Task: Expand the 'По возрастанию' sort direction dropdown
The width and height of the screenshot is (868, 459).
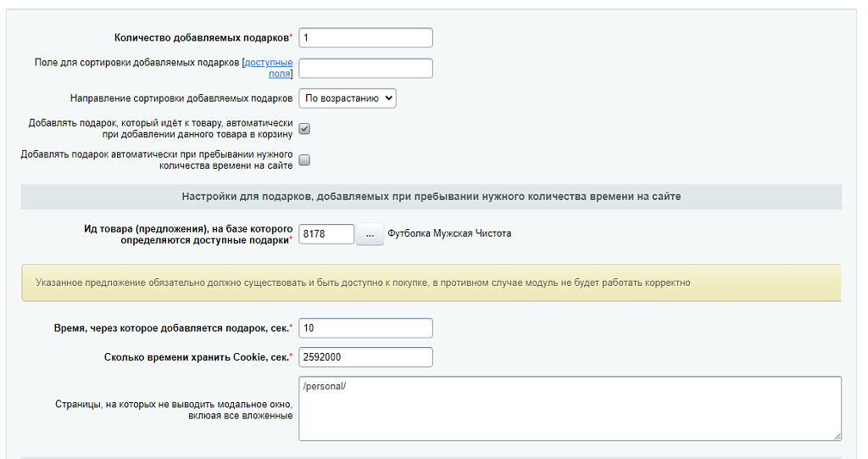Action: [348, 98]
